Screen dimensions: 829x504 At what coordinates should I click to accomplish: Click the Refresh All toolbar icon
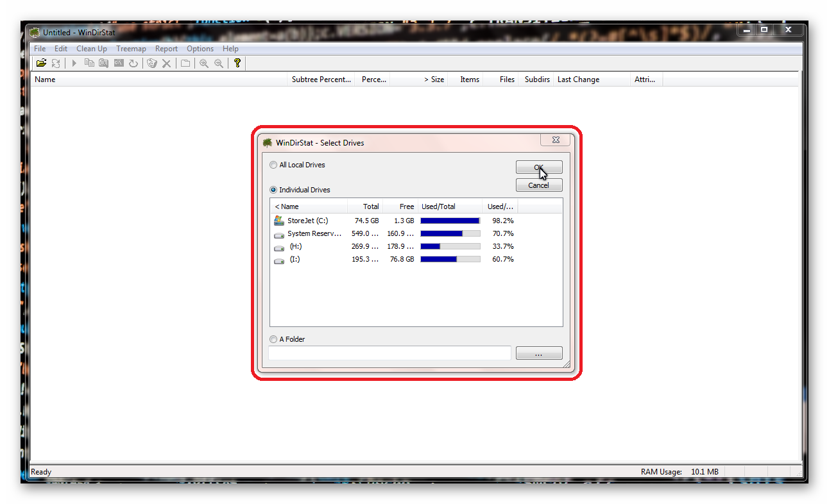pos(56,63)
